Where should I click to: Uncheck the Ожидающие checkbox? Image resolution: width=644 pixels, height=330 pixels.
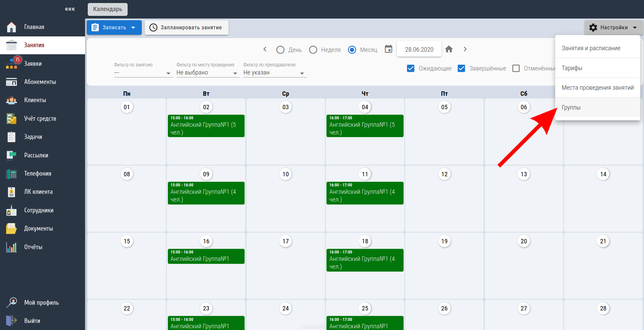411,68
